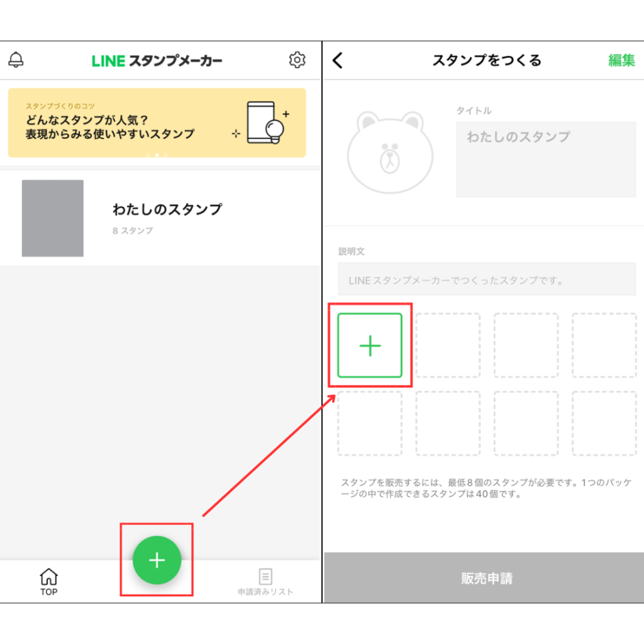644x644 pixels.
Task: Focus the 説明文 description field
Action: click(x=487, y=279)
